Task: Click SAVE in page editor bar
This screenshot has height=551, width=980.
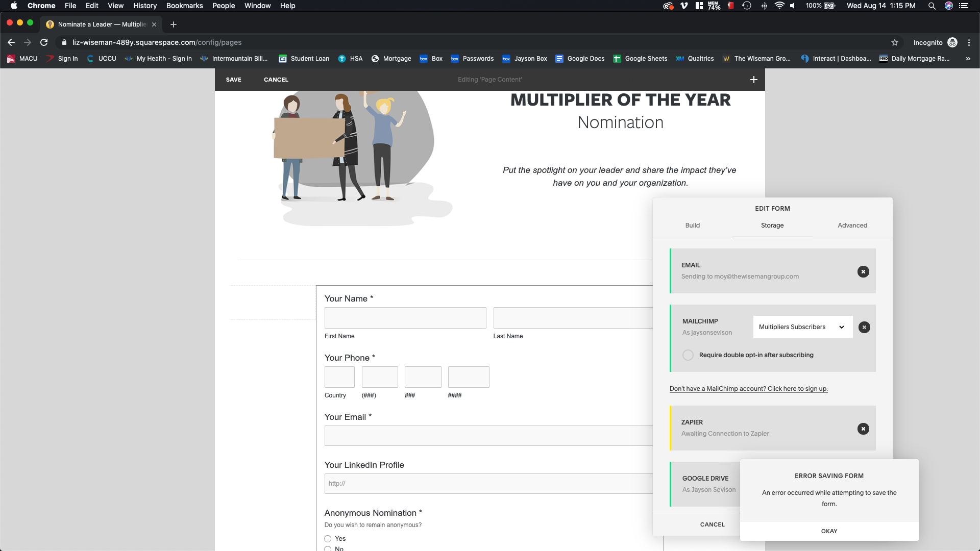Action: [233, 80]
